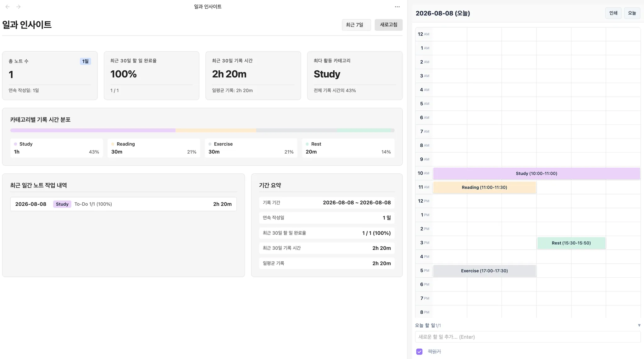Click the 연속 작성일 row in period summary
The height and width of the screenshot is (359, 644).
pos(327,218)
